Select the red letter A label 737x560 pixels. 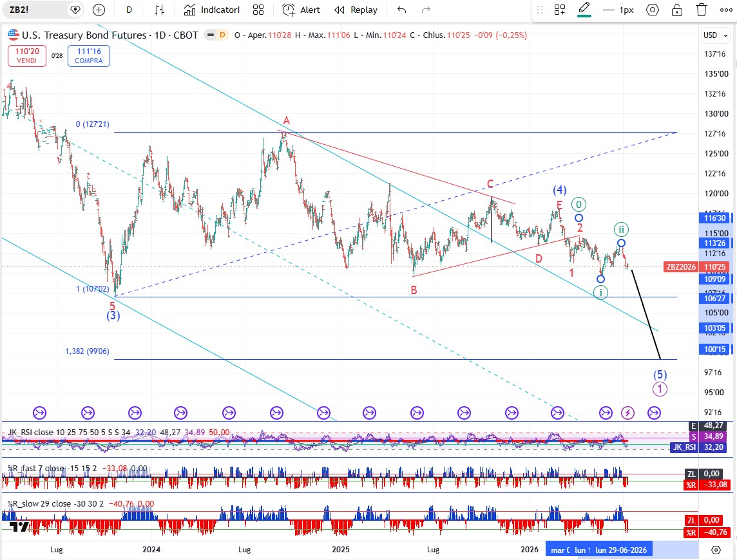point(286,121)
